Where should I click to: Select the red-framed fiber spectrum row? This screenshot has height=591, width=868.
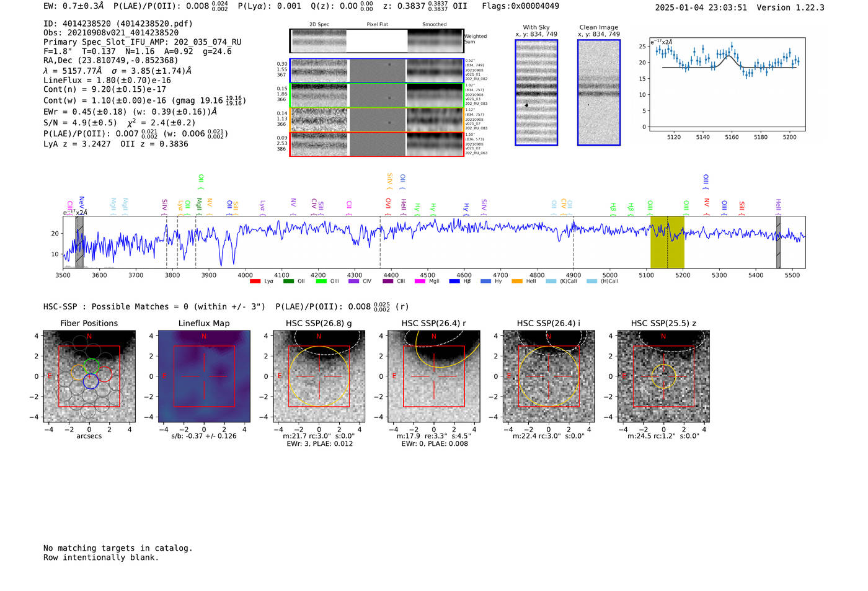click(376, 144)
